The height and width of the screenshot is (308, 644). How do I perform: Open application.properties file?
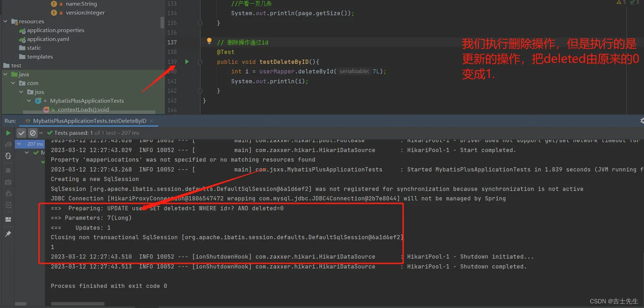pyautogui.click(x=56, y=30)
